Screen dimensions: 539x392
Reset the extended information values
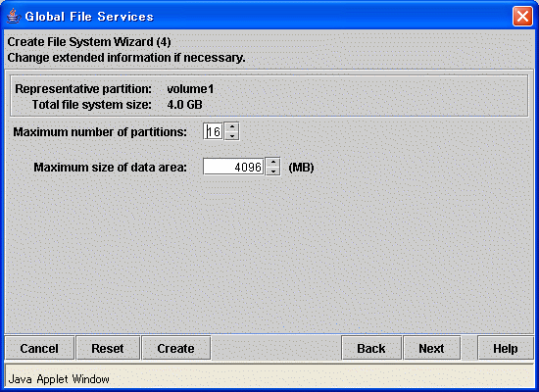point(108,348)
